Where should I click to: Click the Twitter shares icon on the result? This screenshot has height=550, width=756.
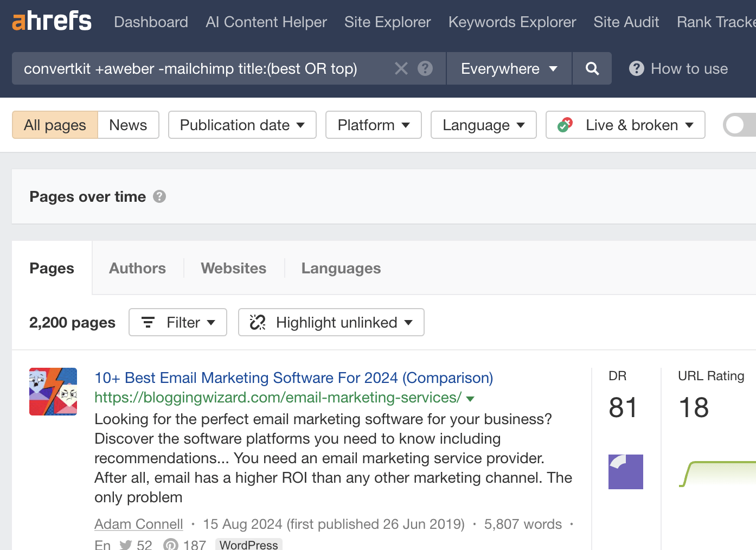(x=125, y=544)
